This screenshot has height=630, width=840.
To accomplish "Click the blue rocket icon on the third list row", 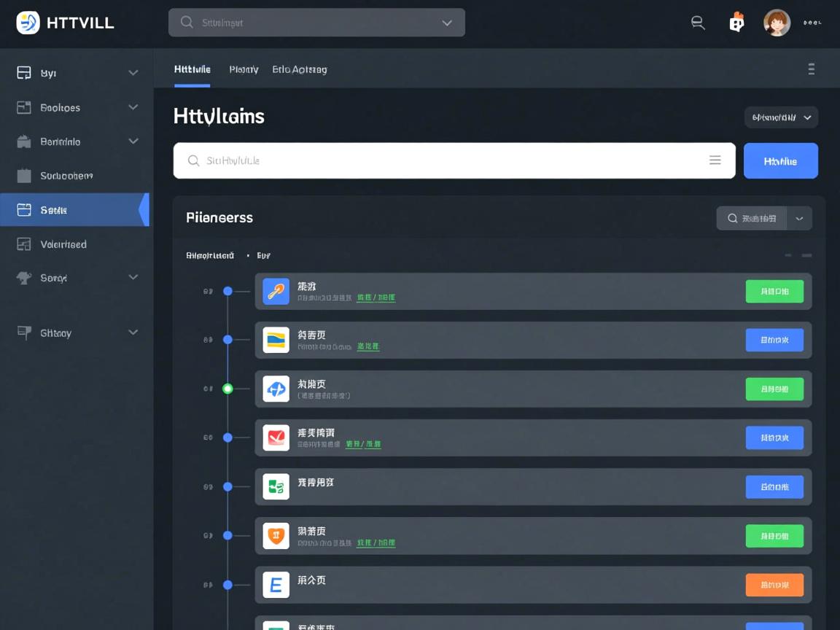I will (x=276, y=389).
